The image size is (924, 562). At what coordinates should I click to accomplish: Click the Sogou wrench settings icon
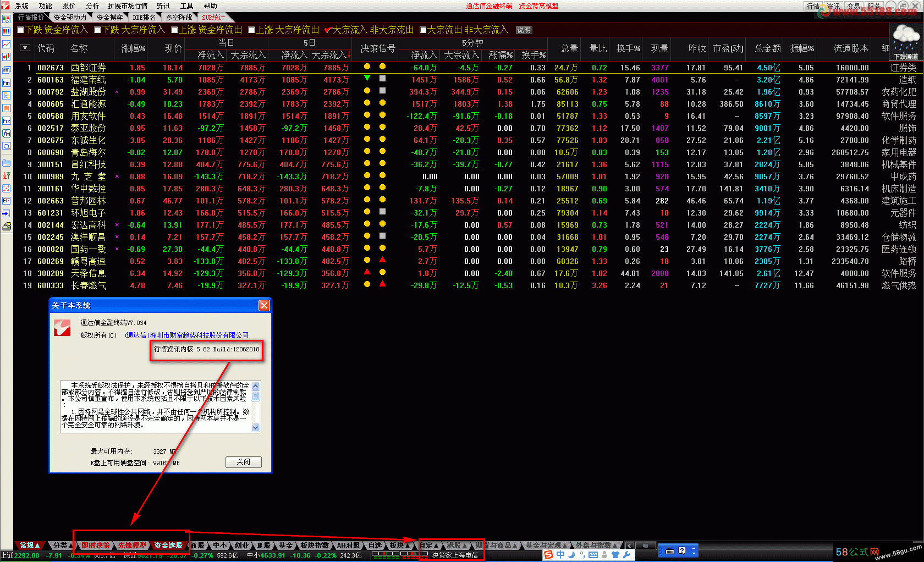[626, 554]
